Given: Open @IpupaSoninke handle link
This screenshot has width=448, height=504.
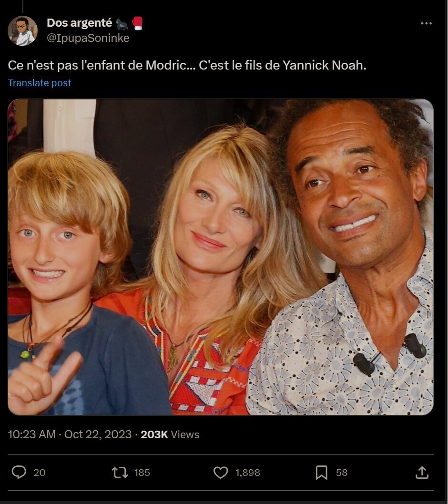Looking at the screenshot, I should [88, 38].
